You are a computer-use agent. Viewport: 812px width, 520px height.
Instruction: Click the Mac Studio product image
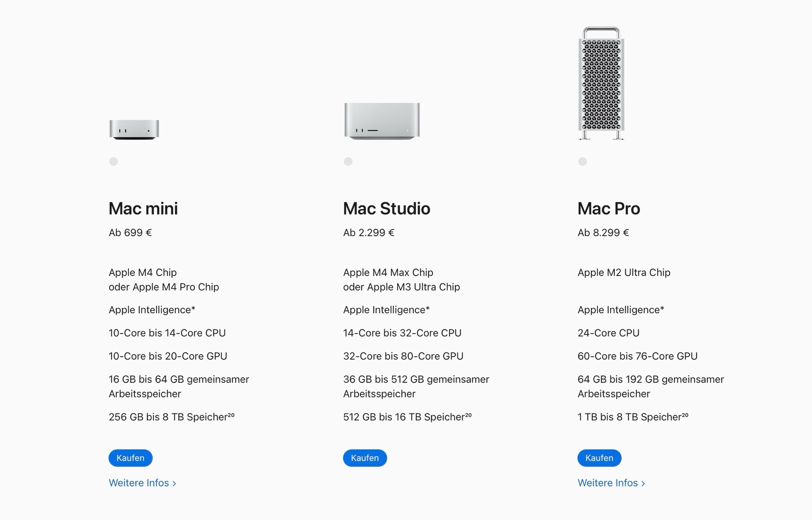[x=382, y=121]
